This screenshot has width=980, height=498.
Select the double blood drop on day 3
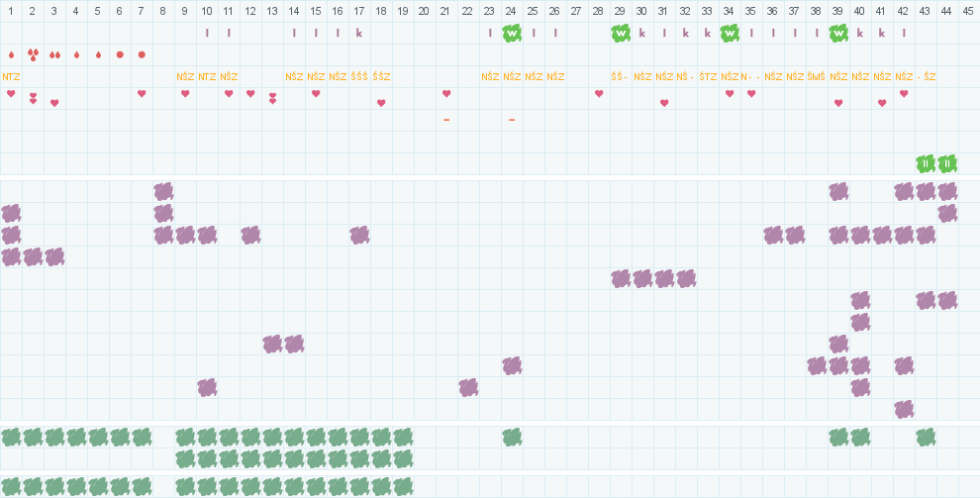pyautogui.click(x=54, y=54)
